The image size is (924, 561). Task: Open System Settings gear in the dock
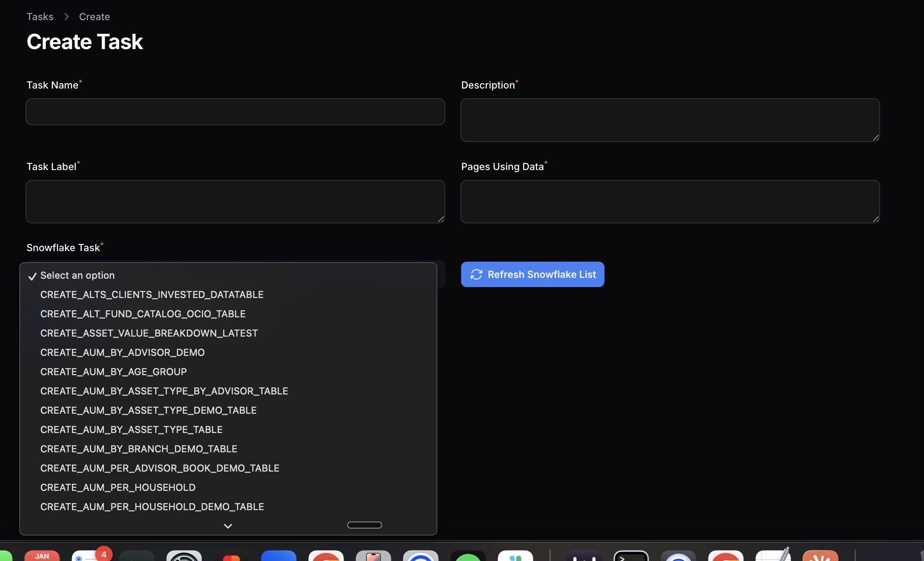(x=184, y=556)
